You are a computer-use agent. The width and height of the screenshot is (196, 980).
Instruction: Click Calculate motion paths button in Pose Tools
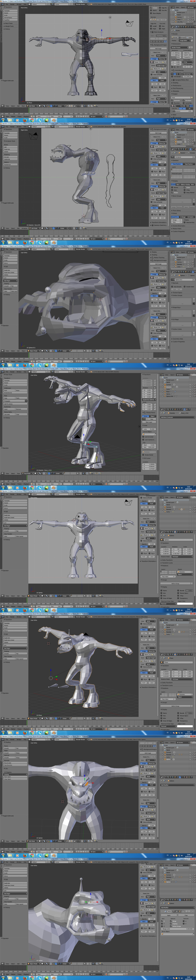pos(9,414)
